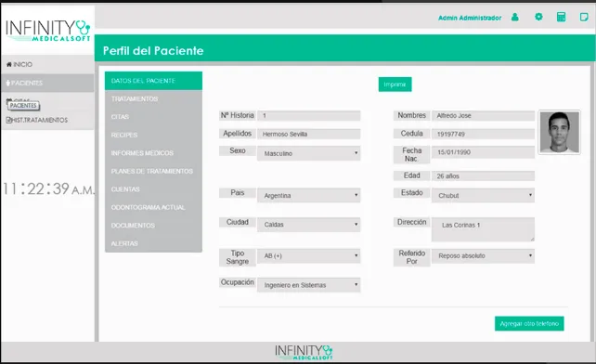
Task: Open the Sexo dropdown
Action: 308,153
